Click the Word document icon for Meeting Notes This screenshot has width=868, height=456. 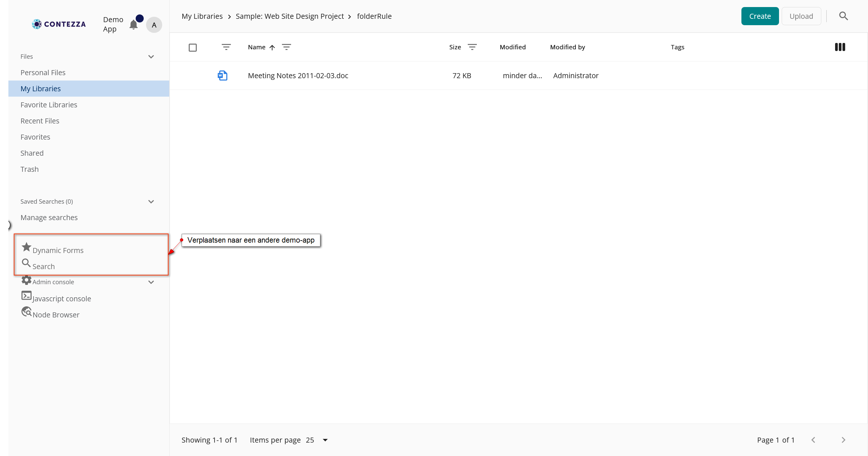222,75
